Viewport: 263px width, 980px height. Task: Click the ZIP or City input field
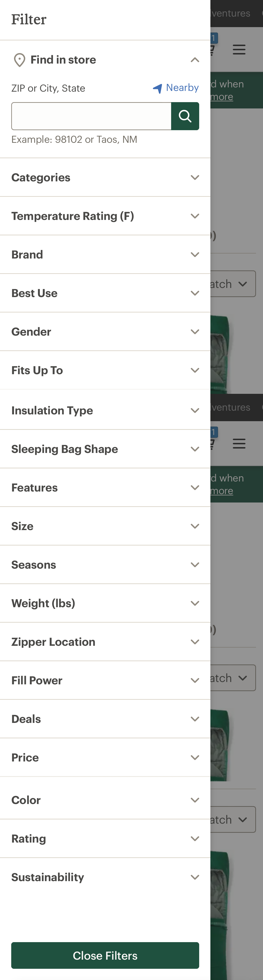tap(91, 116)
